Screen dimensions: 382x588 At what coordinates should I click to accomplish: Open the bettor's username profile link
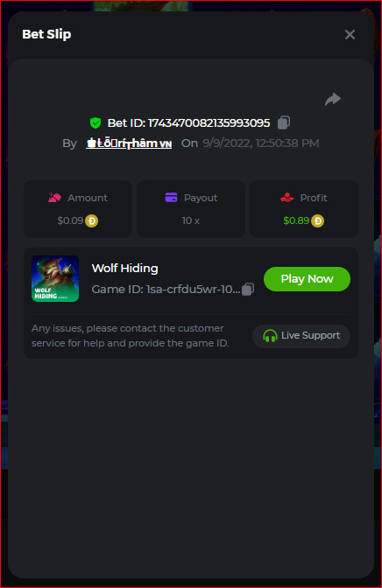click(x=129, y=143)
